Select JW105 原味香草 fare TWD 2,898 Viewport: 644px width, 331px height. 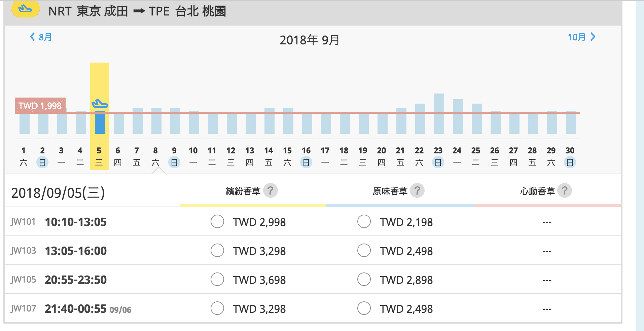pos(364,280)
